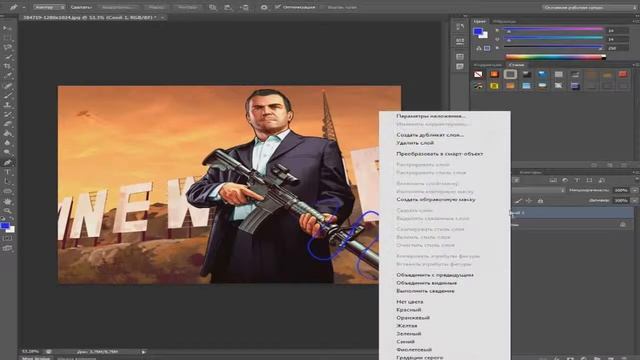This screenshot has width=640, height=360.
Task: Open path operations in options bar
Action: pyautogui.click(x=213, y=7)
